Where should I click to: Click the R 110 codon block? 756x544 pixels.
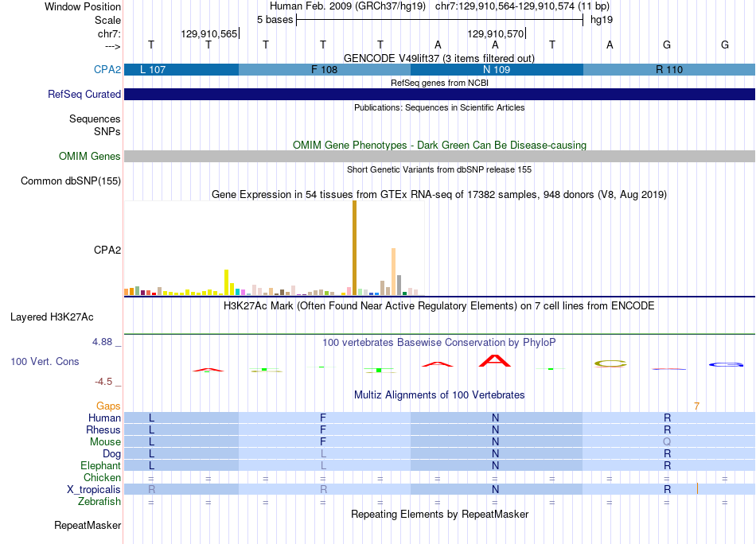point(668,69)
